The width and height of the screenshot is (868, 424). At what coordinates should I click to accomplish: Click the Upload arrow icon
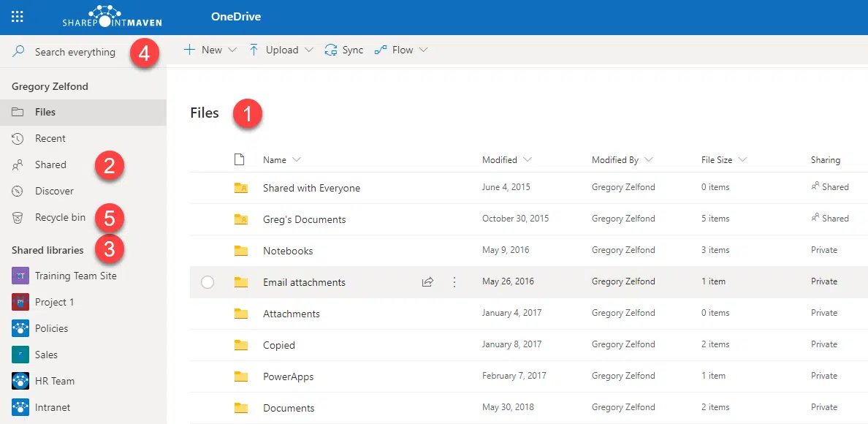pyautogui.click(x=254, y=50)
